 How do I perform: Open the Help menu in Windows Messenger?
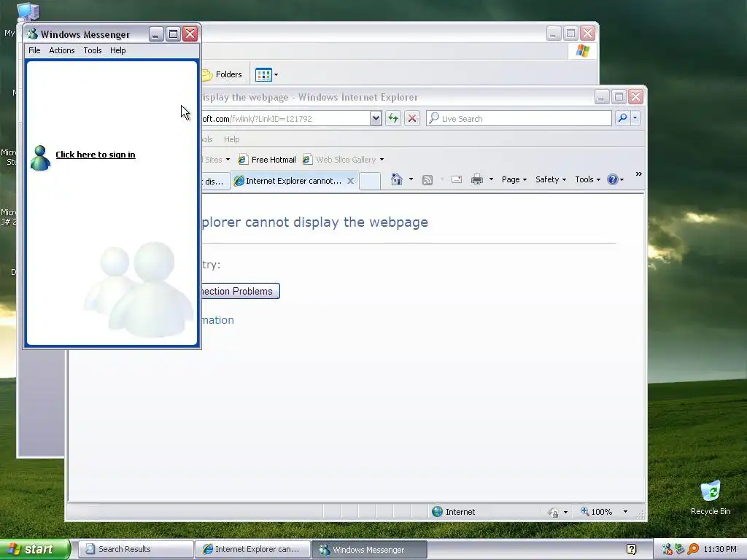point(117,50)
